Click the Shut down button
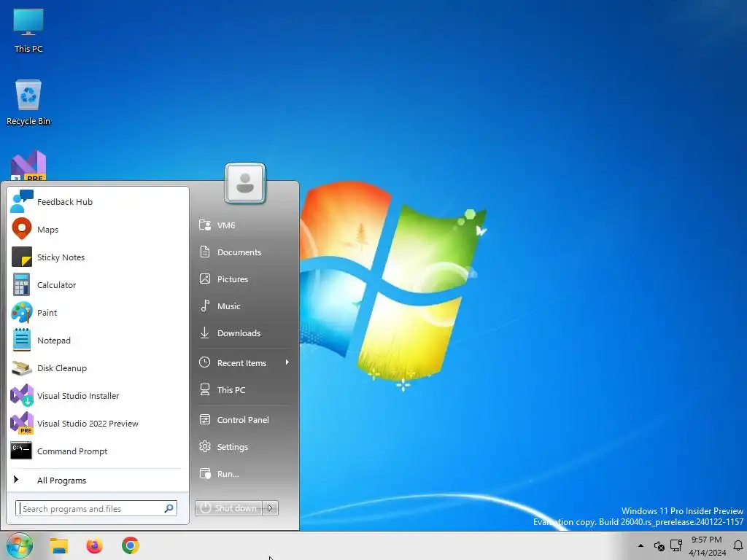 point(228,508)
